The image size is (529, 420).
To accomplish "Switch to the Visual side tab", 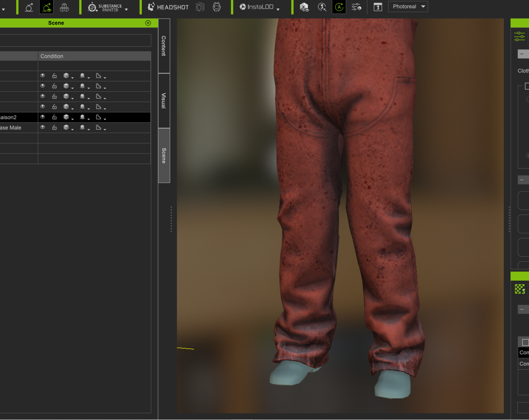I will coord(164,101).
